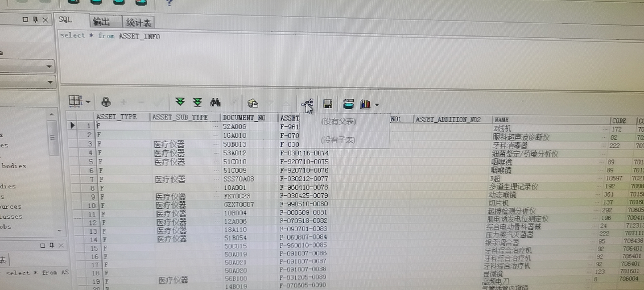644x290 pixels.
Task: Click the float-window icon of upper left panel
Action: click(25, 19)
